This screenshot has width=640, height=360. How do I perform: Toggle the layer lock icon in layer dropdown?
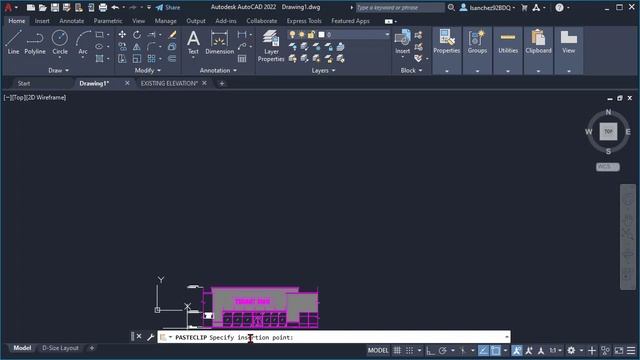[x=311, y=35]
